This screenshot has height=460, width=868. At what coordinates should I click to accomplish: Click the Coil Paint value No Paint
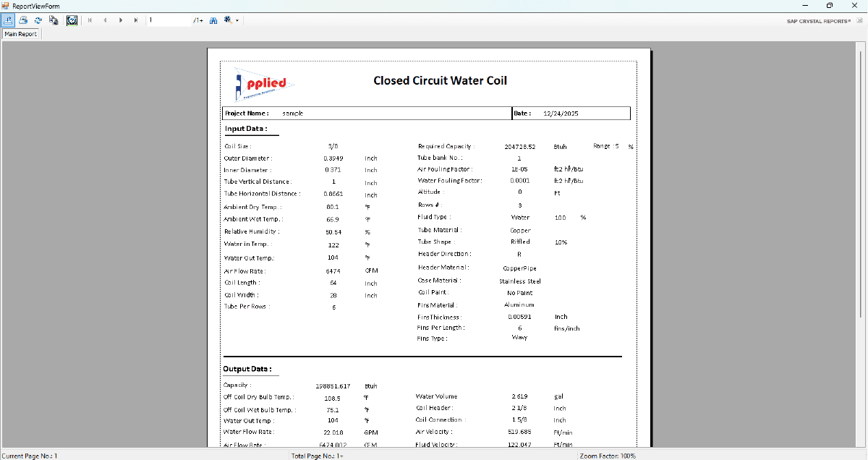(x=520, y=293)
